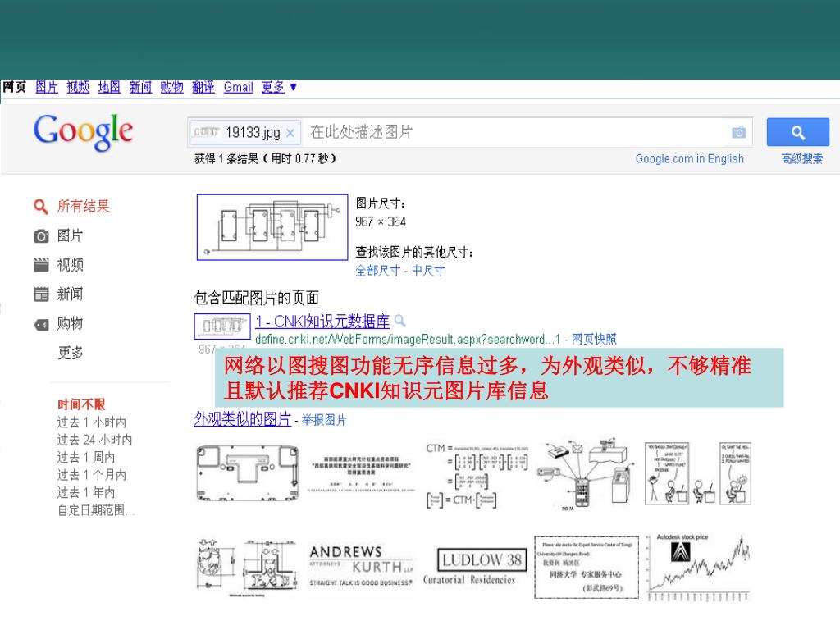840x630 pixels.
Task: Filter to 过去 1 小时内
Action: 92,422
